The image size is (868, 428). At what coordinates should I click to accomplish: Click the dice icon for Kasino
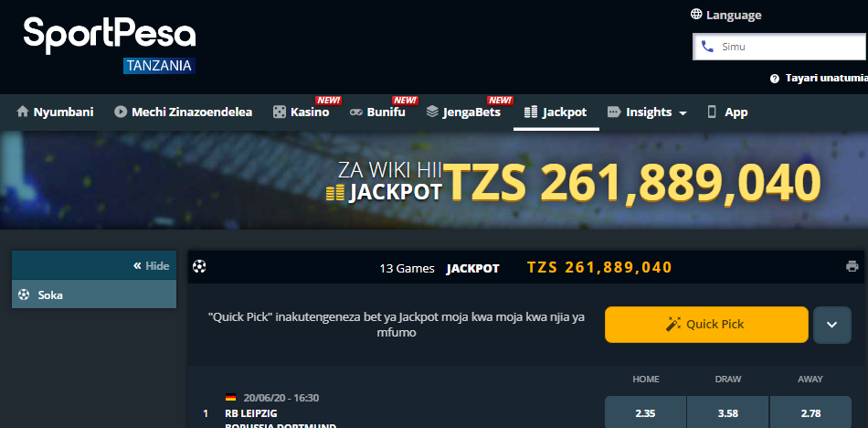(279, 112)
